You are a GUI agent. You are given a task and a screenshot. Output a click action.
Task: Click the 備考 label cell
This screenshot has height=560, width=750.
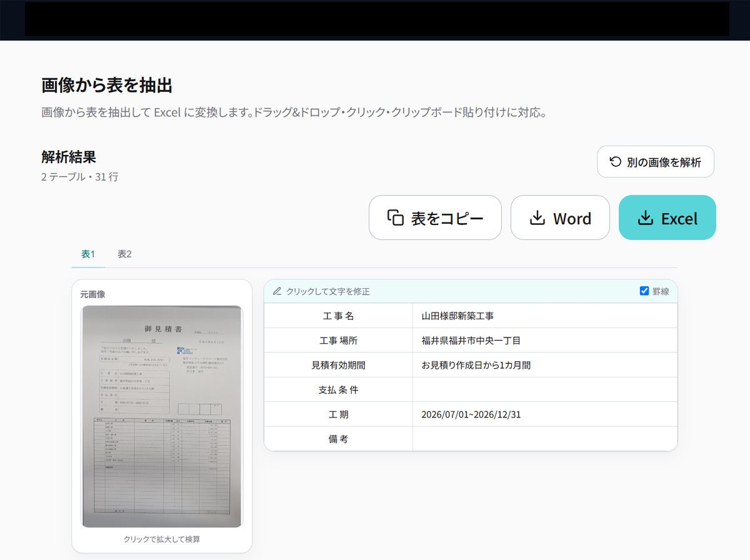pos(338,439)
